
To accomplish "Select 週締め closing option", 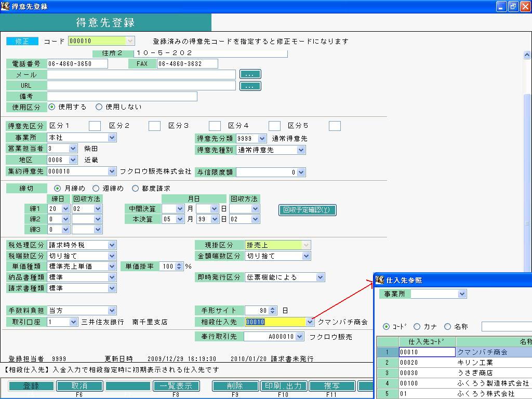I will pyautogui.click(x=96, y=188).
